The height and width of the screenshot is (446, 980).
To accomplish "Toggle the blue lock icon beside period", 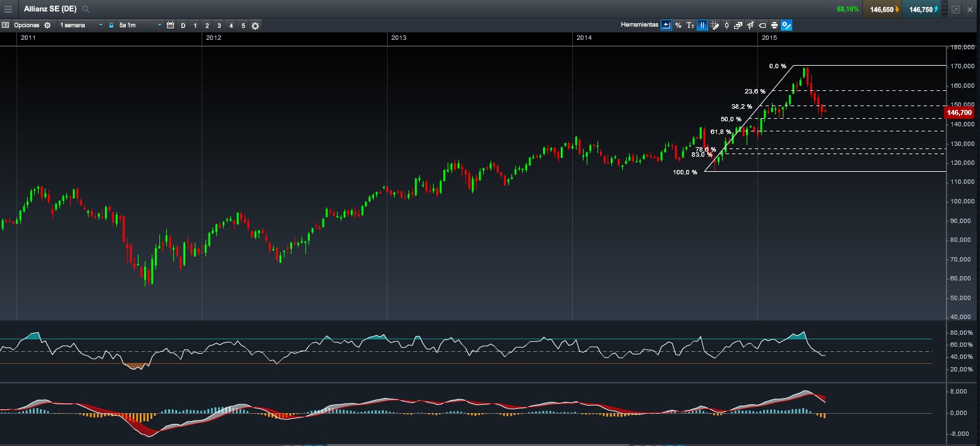I will coord(111,25).
